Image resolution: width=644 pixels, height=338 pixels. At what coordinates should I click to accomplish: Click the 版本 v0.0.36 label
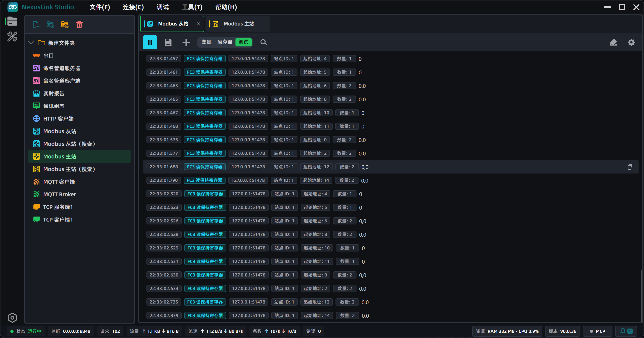click(x=562, y=331)
